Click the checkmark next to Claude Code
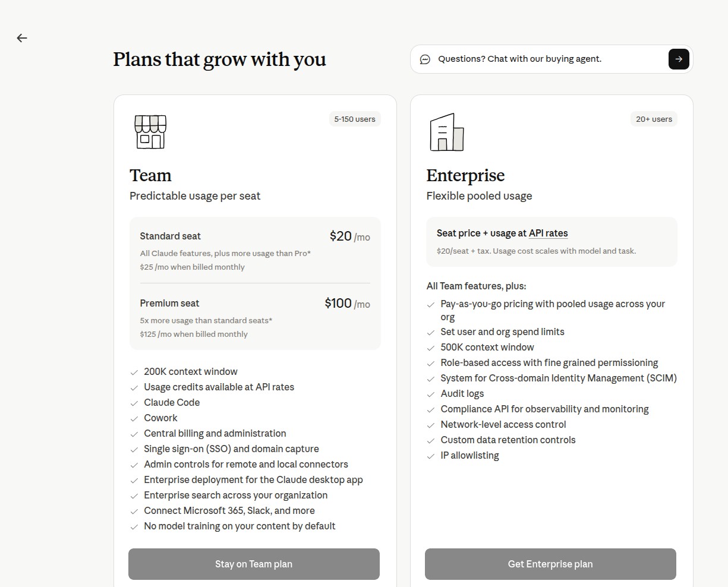Viewport: 728px width, 587px height. pos(134,403)
